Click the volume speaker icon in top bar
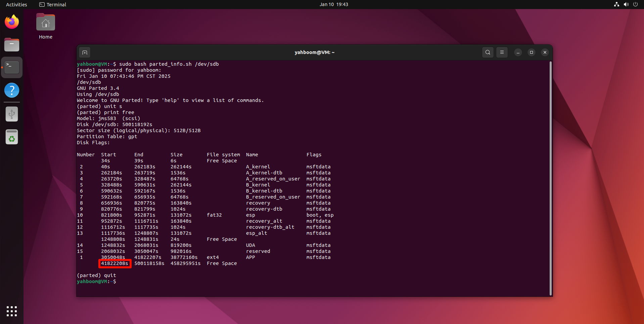The image size is (644, 324). (x=626, y=4)
